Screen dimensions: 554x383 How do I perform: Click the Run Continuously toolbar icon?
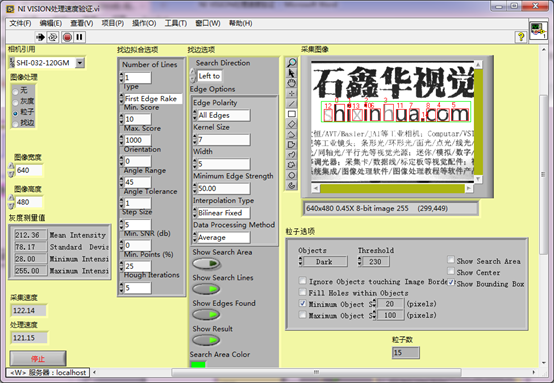pyautogui.click(x=53, y=37)
